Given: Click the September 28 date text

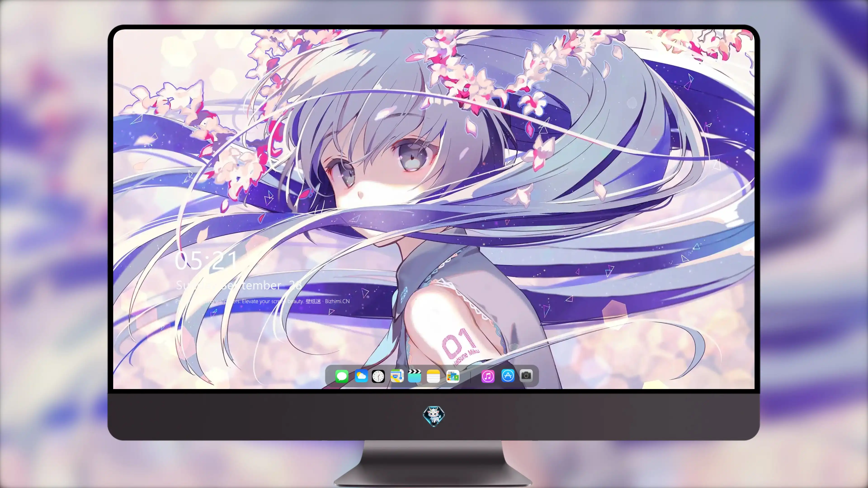Looking at the screenshot, I should [262, 285].
